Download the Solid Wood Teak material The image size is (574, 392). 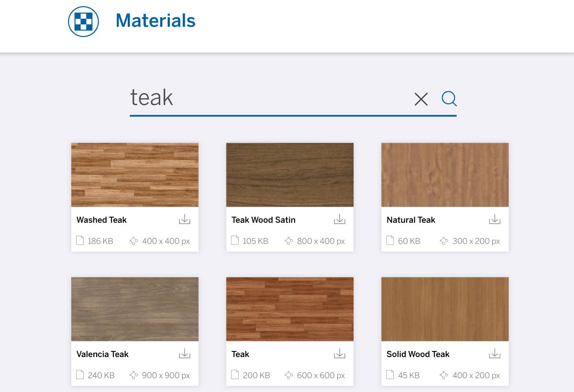point(495,354)
